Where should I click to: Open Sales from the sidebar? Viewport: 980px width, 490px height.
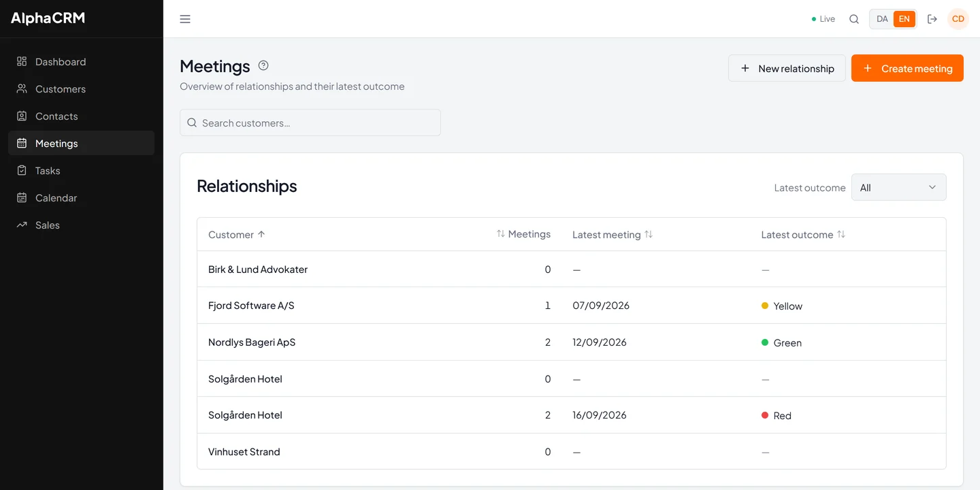(x=81, y=225)
